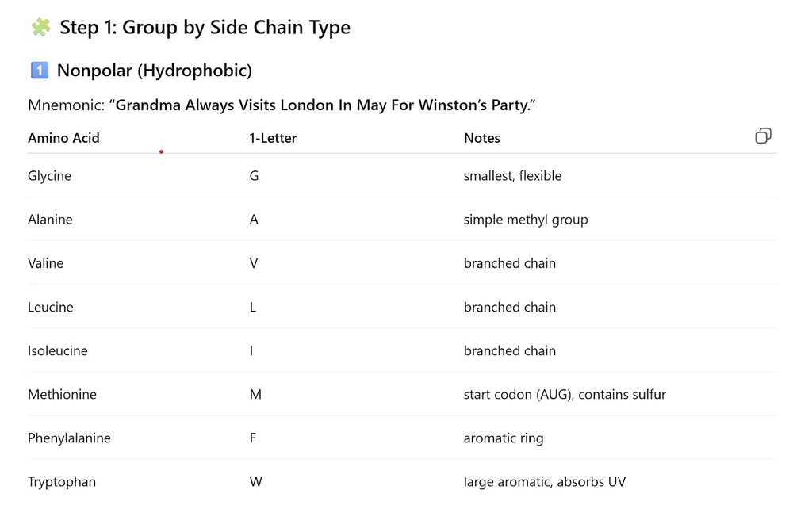Click the letter V in Valine row
793x532 pixels.
pos(254,263)
